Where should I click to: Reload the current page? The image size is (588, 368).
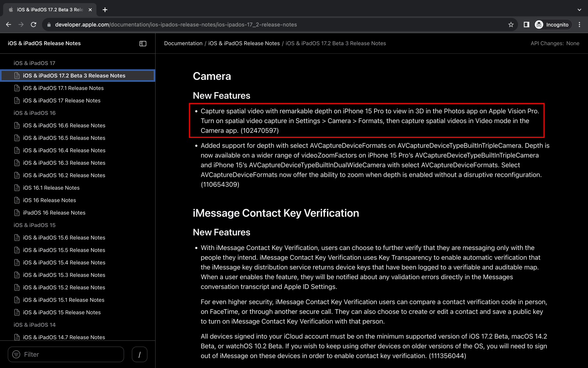(x=33, y=25)
